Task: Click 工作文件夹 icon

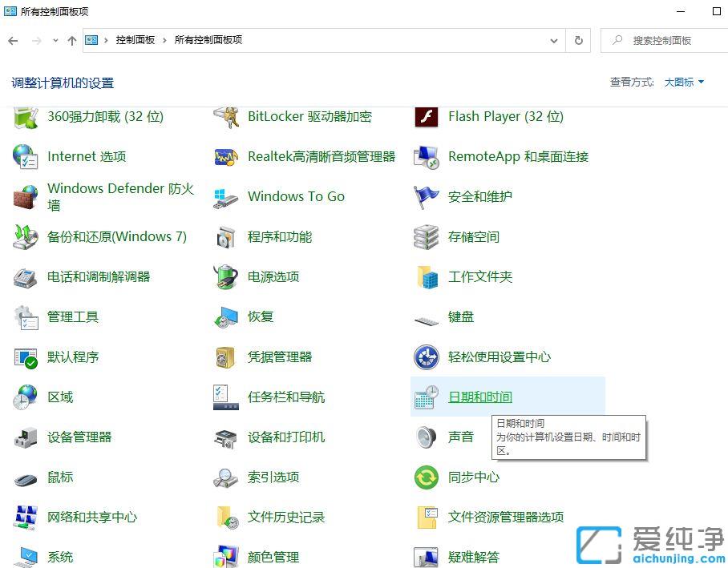Action: click(x=427, y=277)
